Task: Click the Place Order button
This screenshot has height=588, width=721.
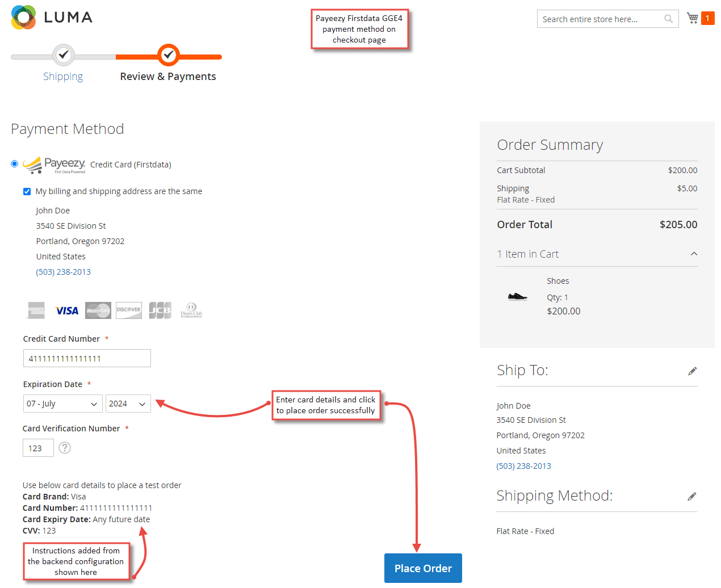Action: [423, 568]
